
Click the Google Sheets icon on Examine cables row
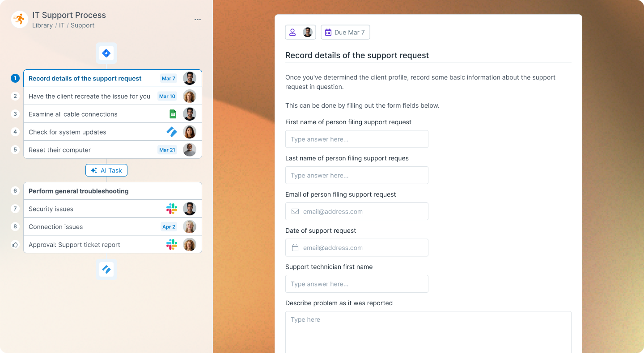click(173, 114)
